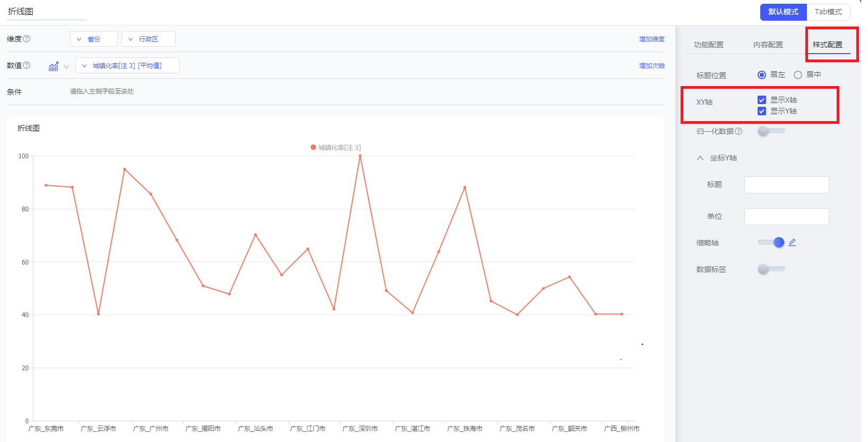Uncheck the 显示X轴 checkbox
868x442 pixels.
762,100
